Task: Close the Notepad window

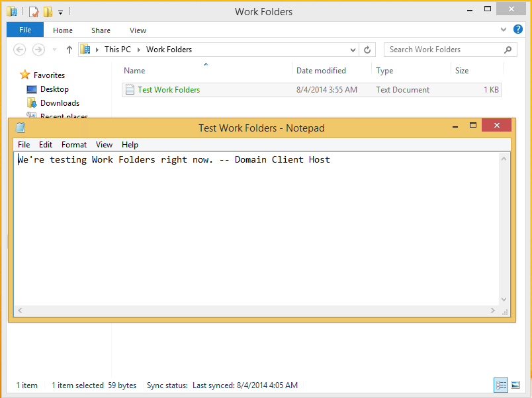Action: 496,126
